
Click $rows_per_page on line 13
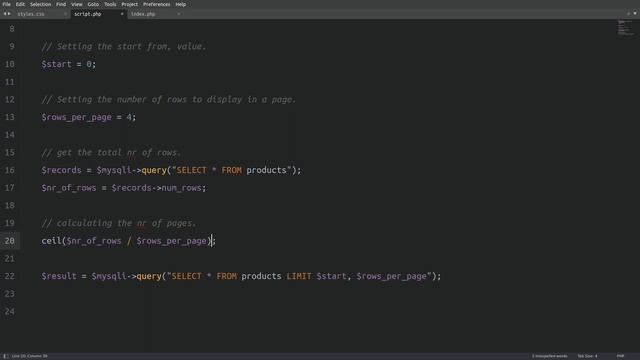coord(76,118)
